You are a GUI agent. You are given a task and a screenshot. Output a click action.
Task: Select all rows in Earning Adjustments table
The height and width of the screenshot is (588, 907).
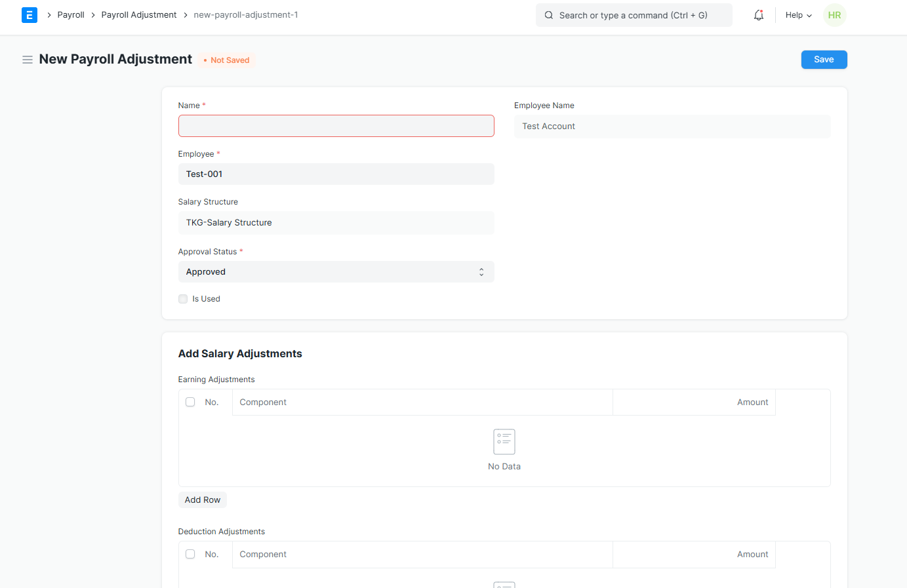click(190, 402)
